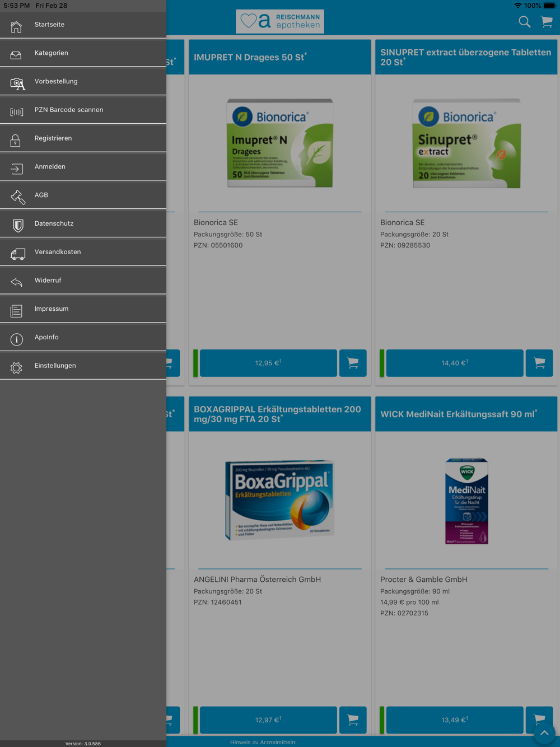The width and height of the screenshot is (560, 747).
Task: Open Kategorien menu entry
Action: pyautogui.click(x=83, y=53)
